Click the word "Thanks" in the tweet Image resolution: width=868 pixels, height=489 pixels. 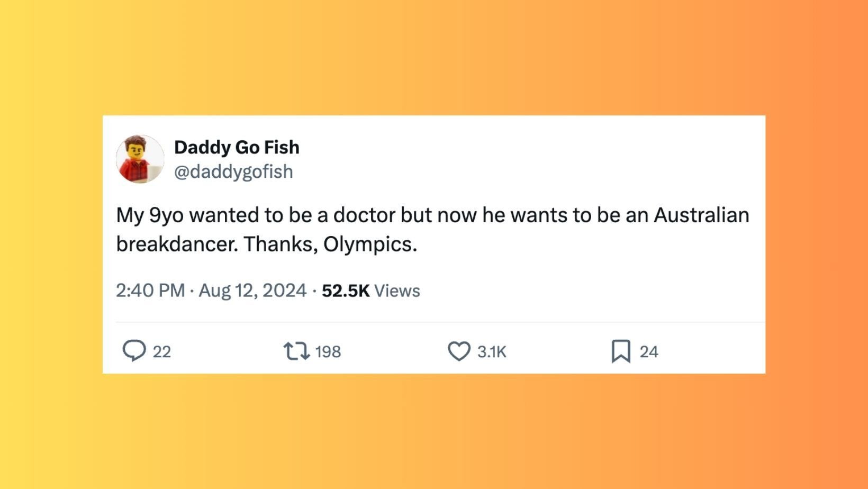[x=279, y=244]
